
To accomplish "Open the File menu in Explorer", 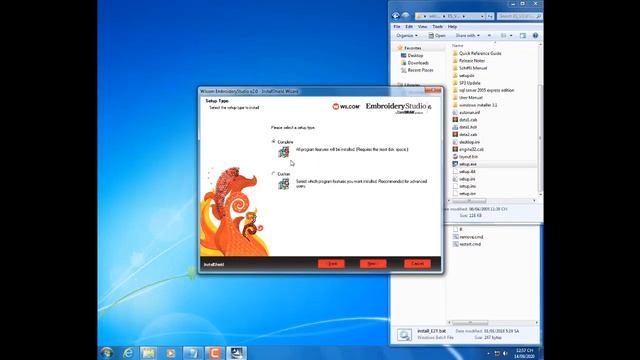I will [x=397, y=27].
